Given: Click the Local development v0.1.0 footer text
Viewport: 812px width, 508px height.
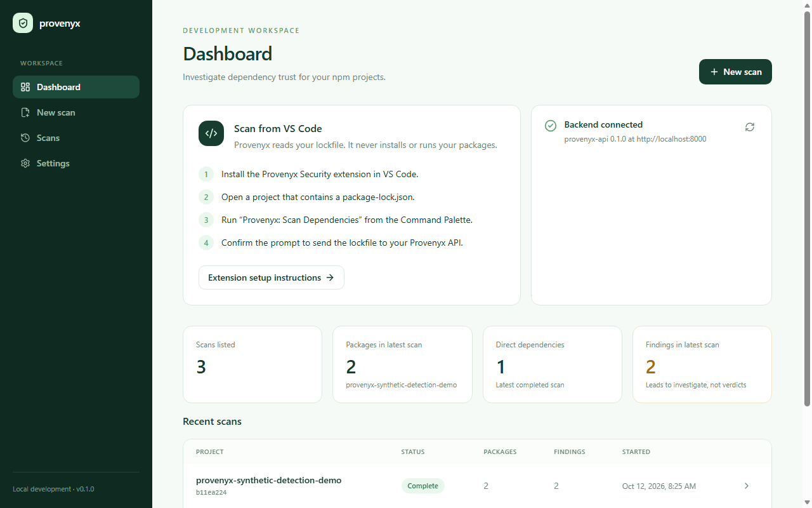Looking at the screenshot, I should [53, 489].
